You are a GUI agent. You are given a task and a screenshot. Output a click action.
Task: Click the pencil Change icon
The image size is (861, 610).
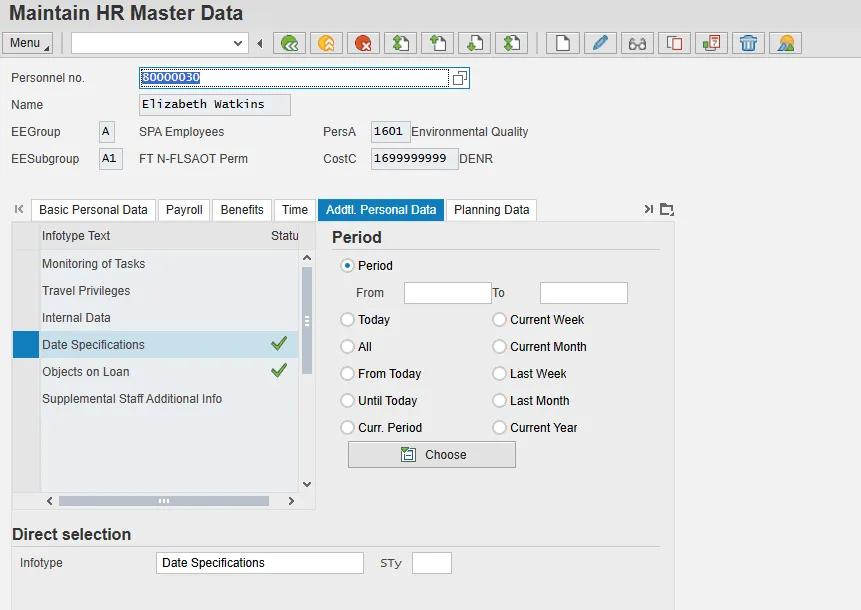tap(599, 43)
